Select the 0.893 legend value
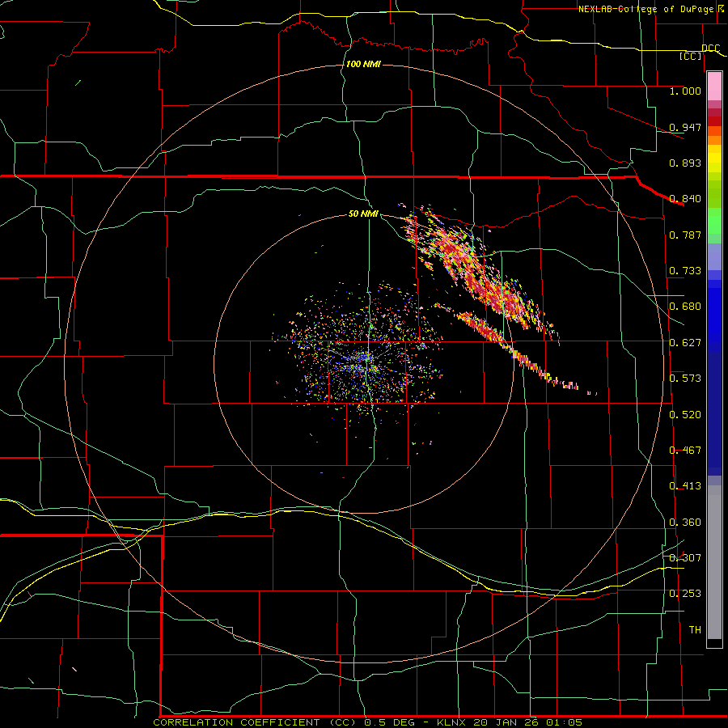The image size is (728, 728). [x=685, y=163]
